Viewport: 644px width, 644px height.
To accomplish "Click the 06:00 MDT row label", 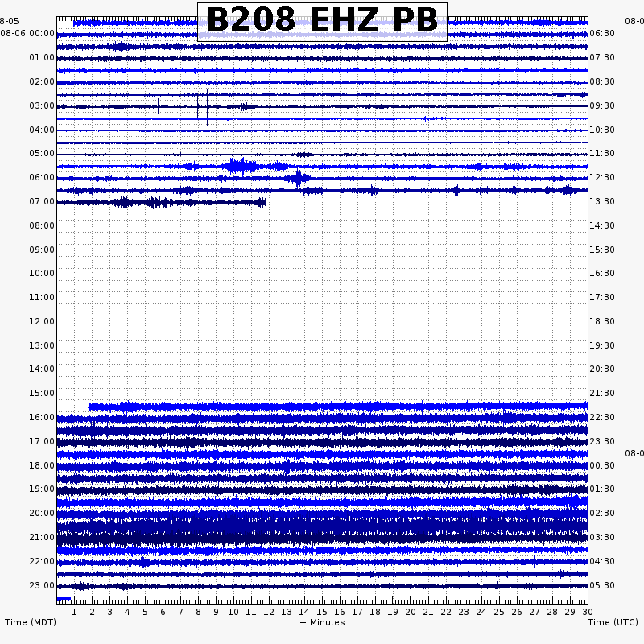I will click(x=42, y=178).
